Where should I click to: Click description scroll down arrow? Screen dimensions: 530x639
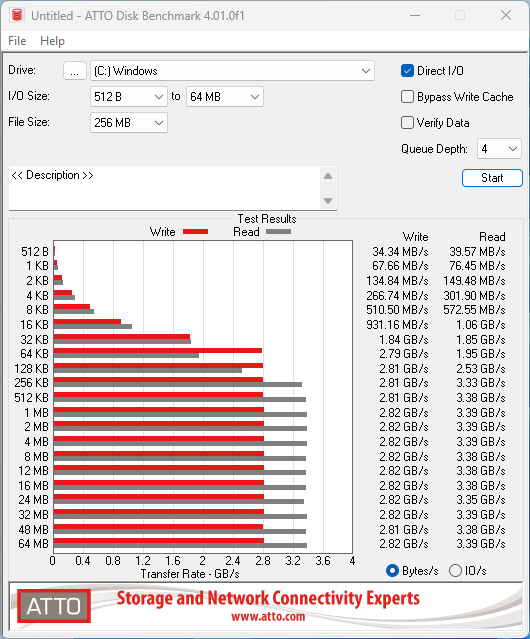tap(328, 201)
